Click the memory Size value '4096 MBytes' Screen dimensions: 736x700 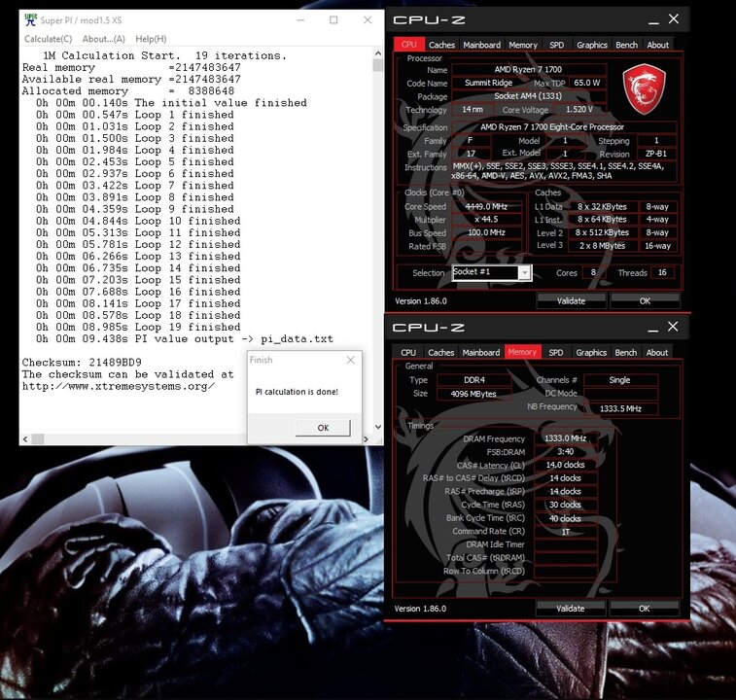[473, 394]
